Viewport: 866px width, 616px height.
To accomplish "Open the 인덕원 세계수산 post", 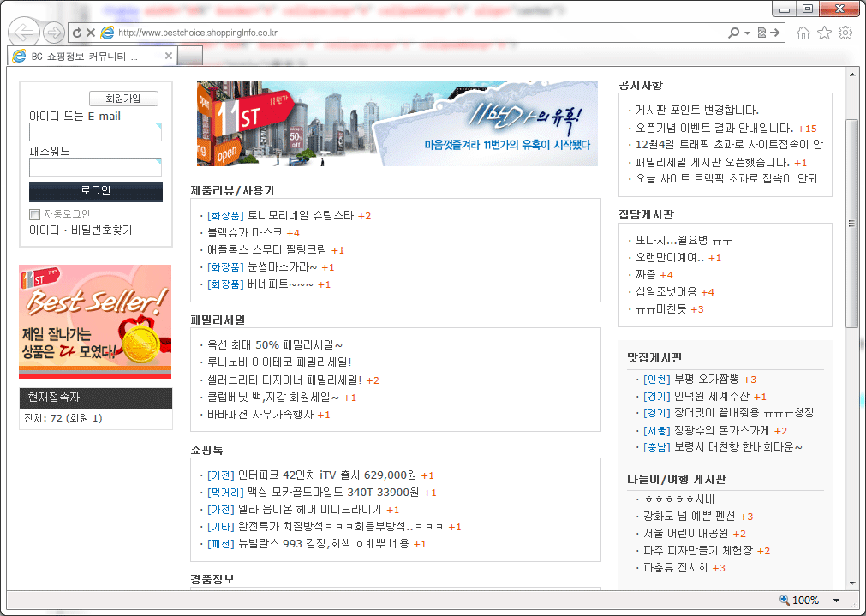I will pos(711,396).
